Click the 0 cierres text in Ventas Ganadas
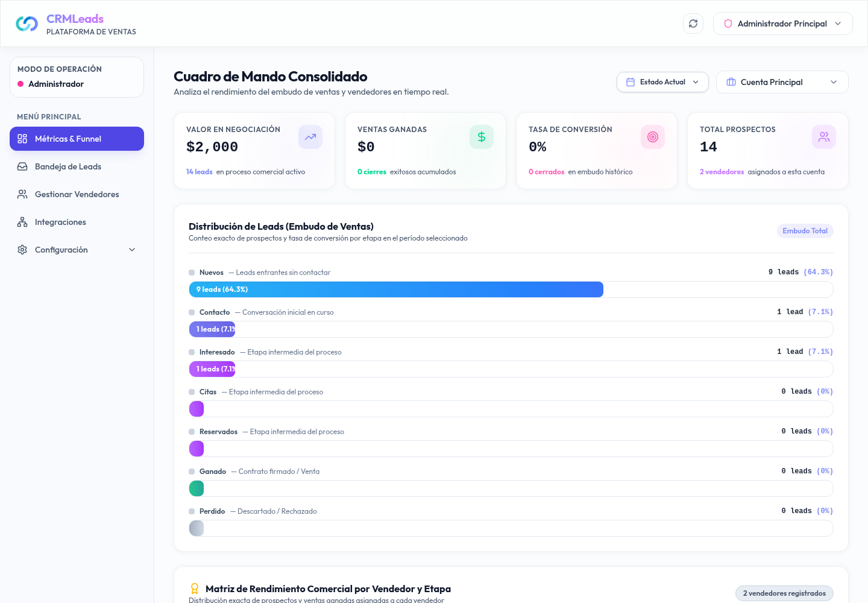This screenshot has height=603, width=868. [371, 172]
